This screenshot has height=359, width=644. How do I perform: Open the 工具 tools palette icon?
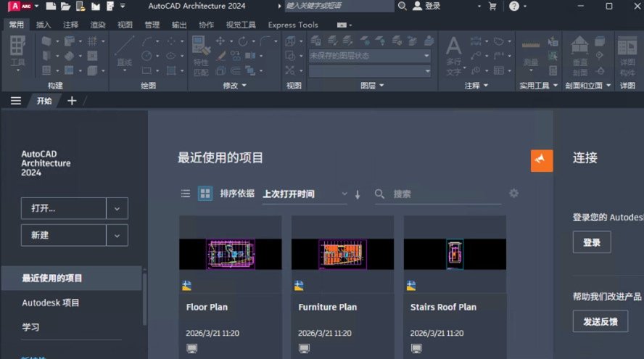pyautogui.click(x=17, y=45)
